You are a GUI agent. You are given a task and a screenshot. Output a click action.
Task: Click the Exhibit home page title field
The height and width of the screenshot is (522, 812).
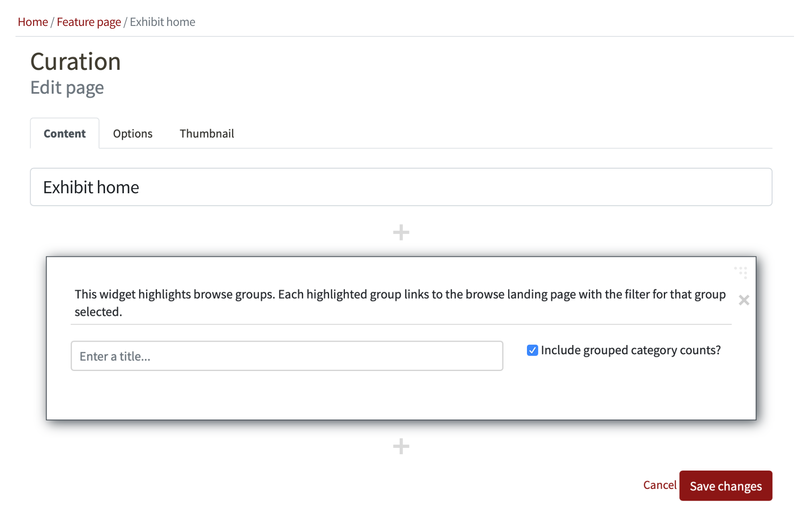point(401,187)
